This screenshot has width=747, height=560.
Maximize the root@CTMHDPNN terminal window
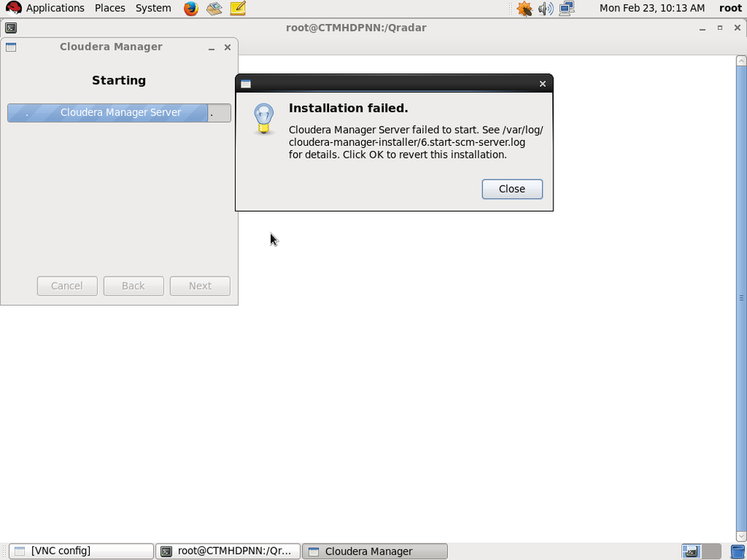pyautogui.click(x=720, y=28)
